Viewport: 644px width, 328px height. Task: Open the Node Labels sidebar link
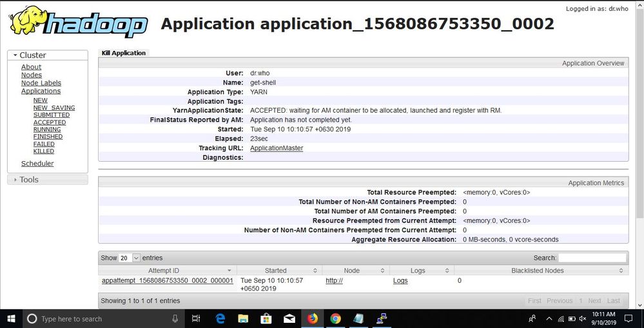(41, 83)
